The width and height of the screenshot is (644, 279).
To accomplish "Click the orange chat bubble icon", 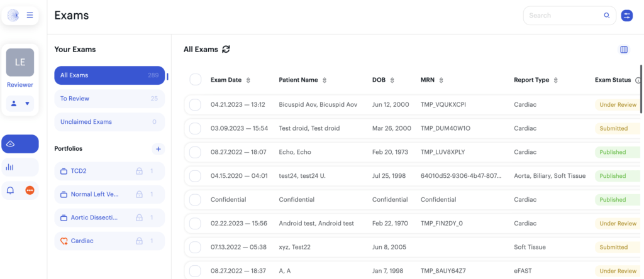I will click(30, 190).
